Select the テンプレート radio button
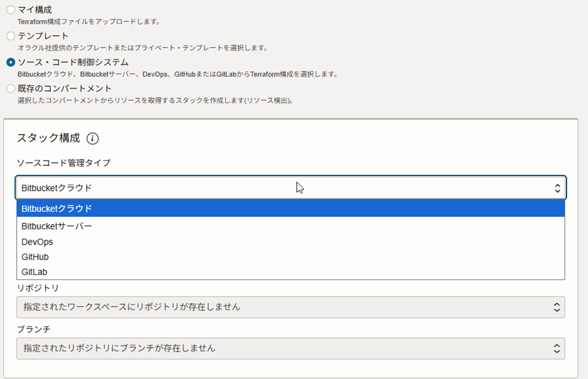 pyautogui.click(x=10, y=36)
